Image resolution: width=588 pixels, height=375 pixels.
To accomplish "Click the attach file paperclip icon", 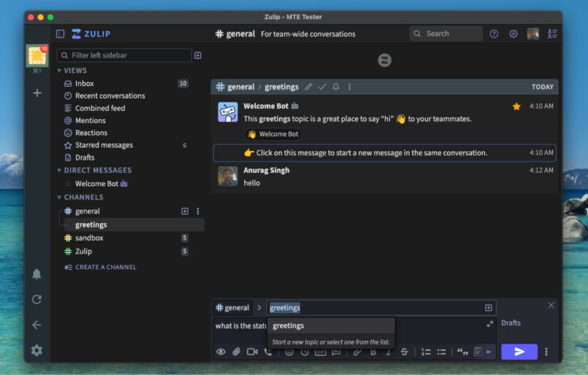I will pyautogui.click(x=236, y=352).
